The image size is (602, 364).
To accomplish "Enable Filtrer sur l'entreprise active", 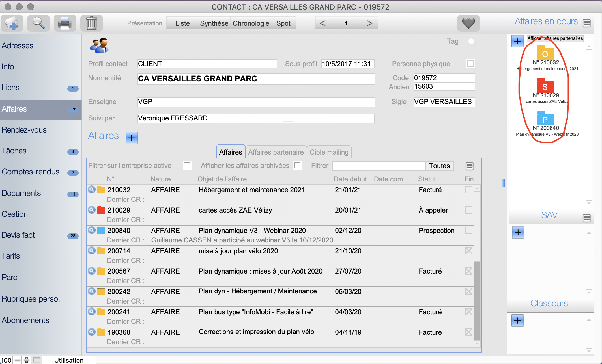I will click(187, 165).
